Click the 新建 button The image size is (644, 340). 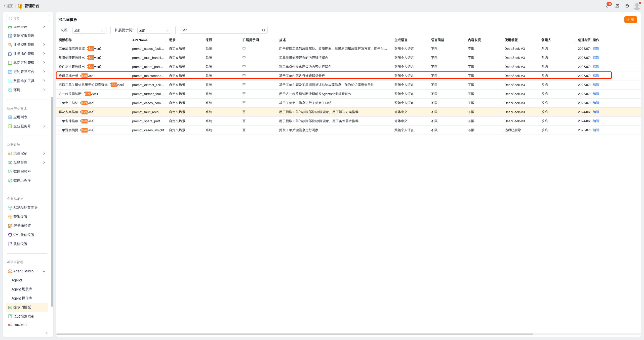(x=630, y=20)
